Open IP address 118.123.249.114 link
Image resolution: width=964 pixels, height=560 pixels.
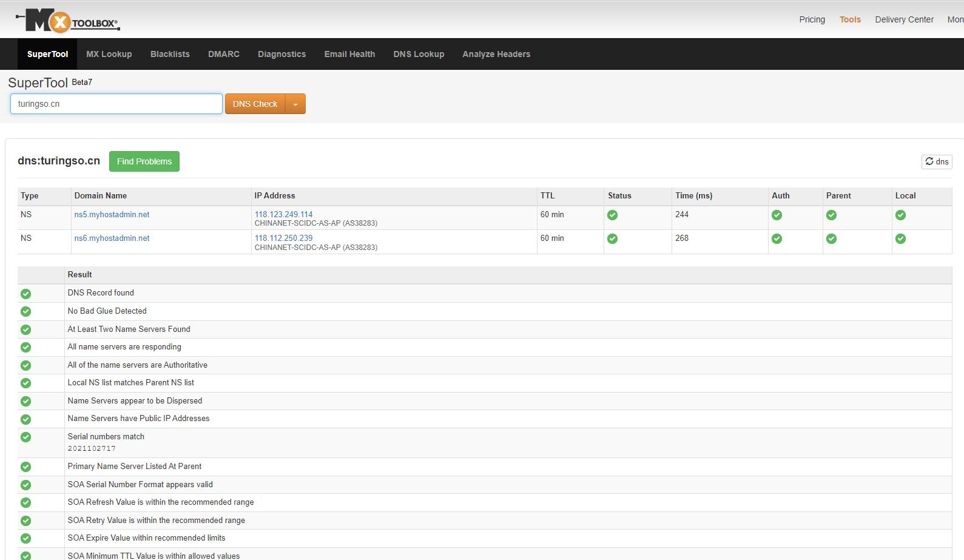pyautogui.click(x=283, y=214)
